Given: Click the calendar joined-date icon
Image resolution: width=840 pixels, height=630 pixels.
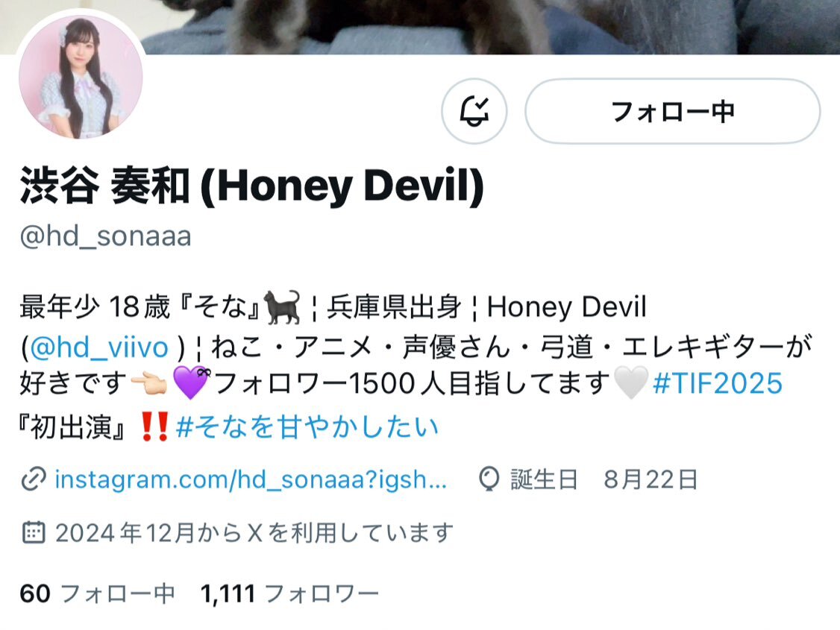Looking at the screenshot, I should pyautogui.click(x=34, y=532).
